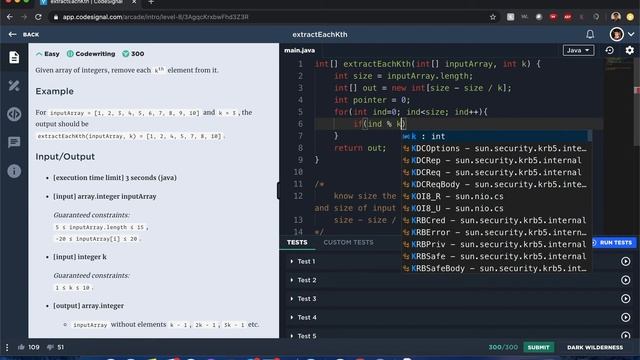Bookmark page with the star icon
Screen dimensions: 640x360
coord(493,17)
